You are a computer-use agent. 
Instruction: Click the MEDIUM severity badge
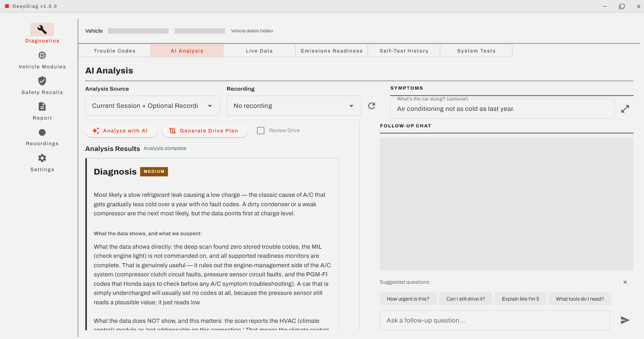tap(154, 172)
